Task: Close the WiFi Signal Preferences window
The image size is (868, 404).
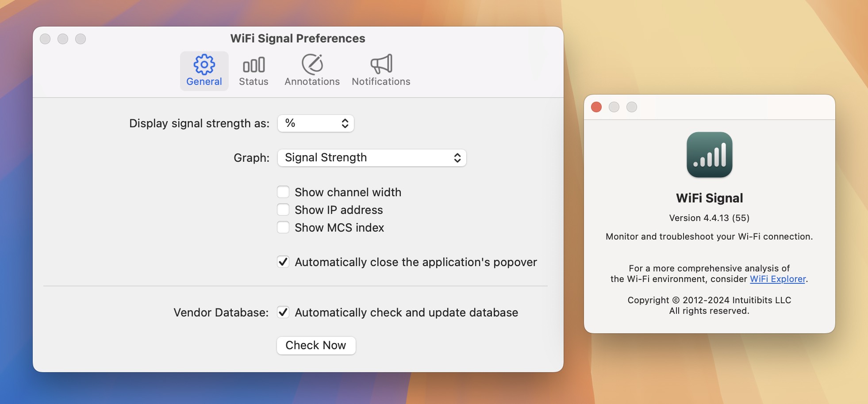Action: point(45,39)
